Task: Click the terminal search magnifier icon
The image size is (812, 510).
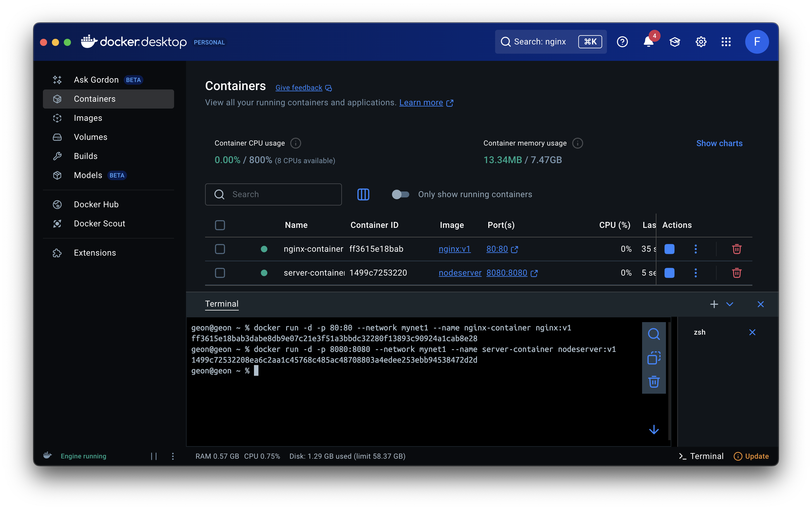Action: coord(654,334)
